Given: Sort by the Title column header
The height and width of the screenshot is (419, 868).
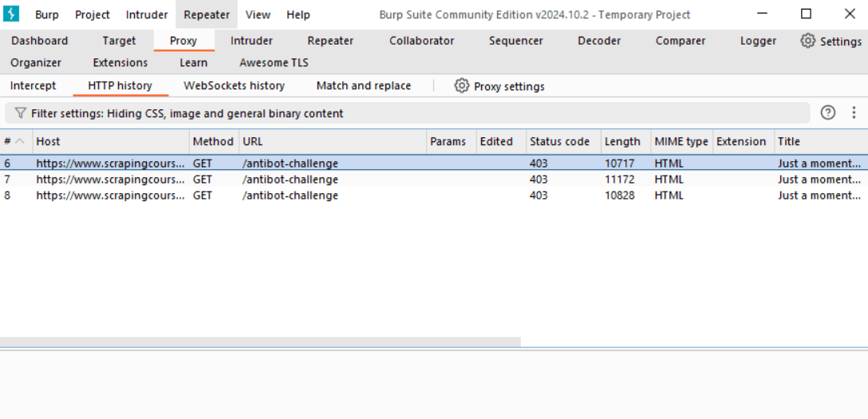Looking at the screenshot, I should tap(821, 142).
